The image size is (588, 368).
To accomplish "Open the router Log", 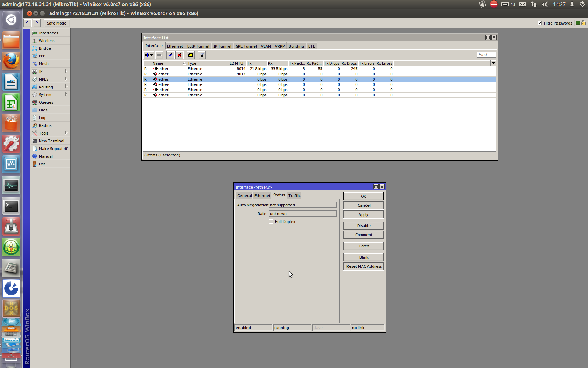I will 41,117.
